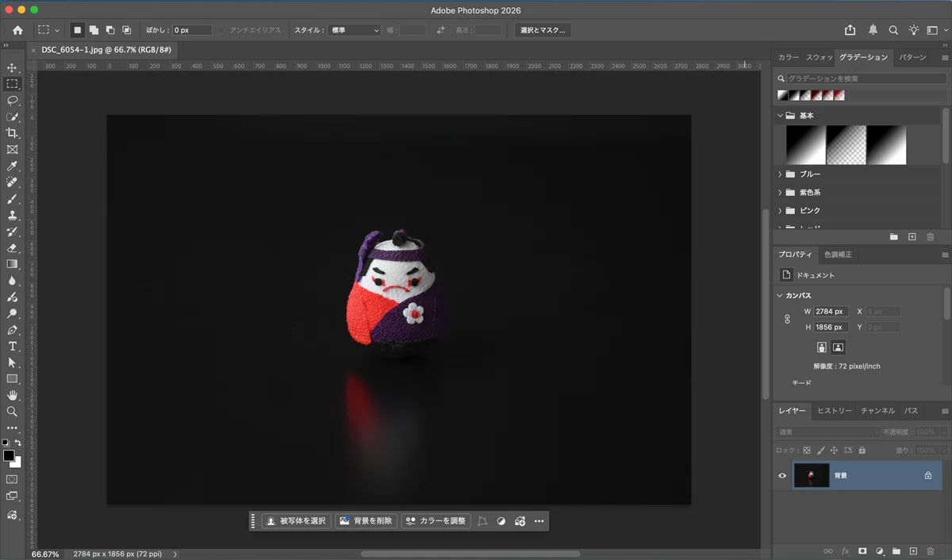Expand the 紫色系 gradient folder
The height and width of the screenshot is (560, 952).
(x=780, y=192)
